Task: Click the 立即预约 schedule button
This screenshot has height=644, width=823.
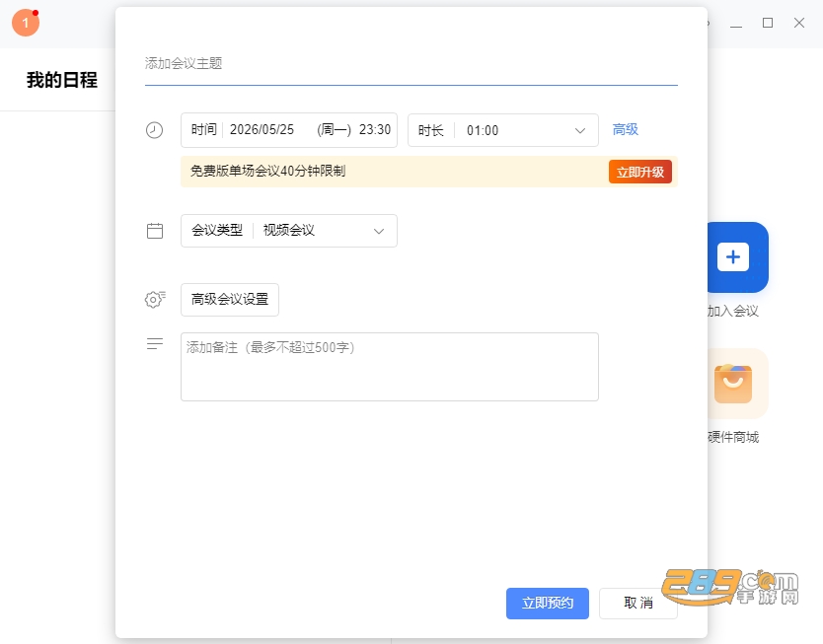Action: coord(548,604)
